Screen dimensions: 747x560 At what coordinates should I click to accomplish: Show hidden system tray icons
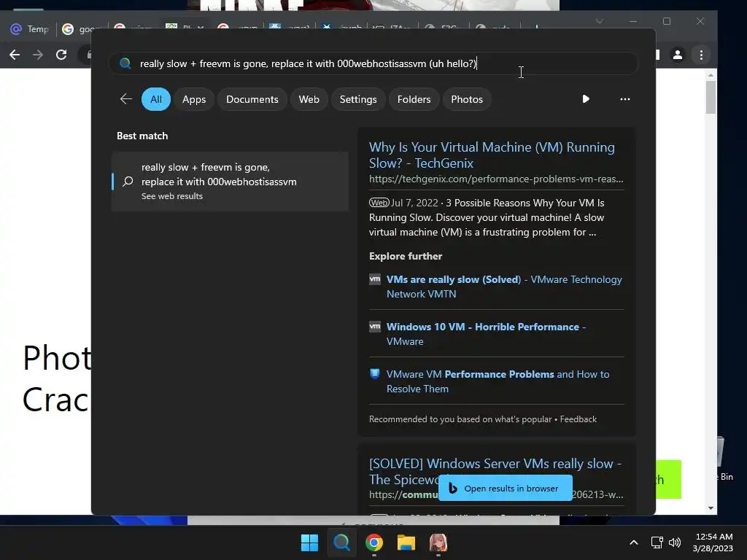634,542
